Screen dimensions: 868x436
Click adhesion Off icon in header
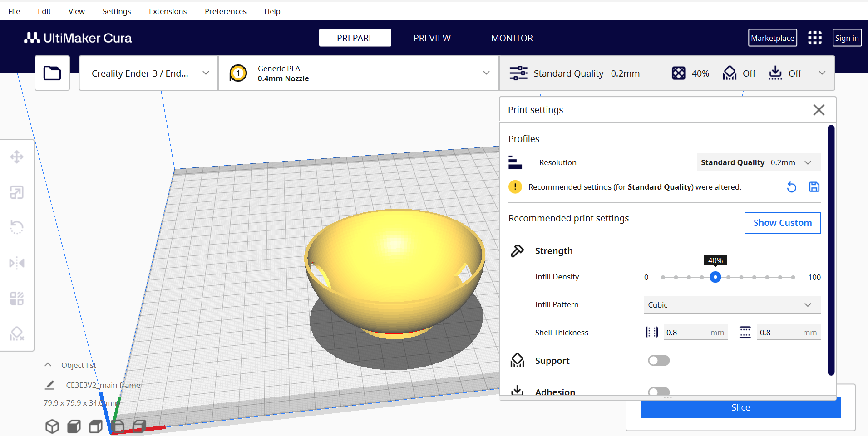click(x=775, y=73)
